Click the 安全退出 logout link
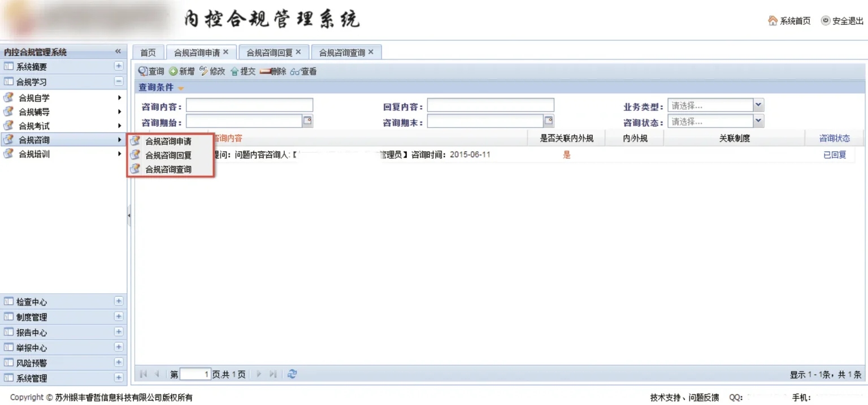Screen dimensions: 868x405 842,21
